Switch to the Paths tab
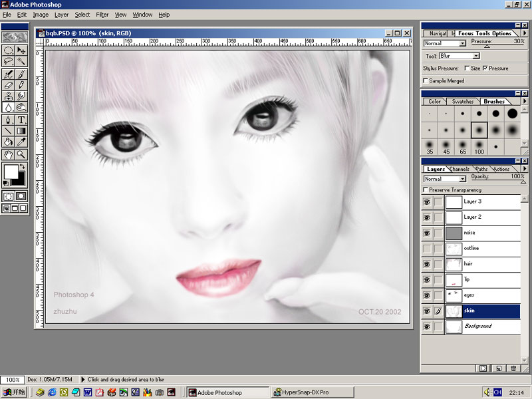 (481, 169)
